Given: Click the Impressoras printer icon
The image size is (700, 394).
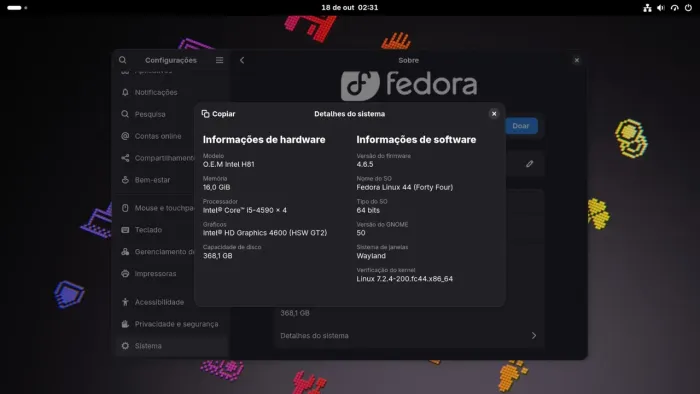Looking at the screenshot, I should 125,274.
